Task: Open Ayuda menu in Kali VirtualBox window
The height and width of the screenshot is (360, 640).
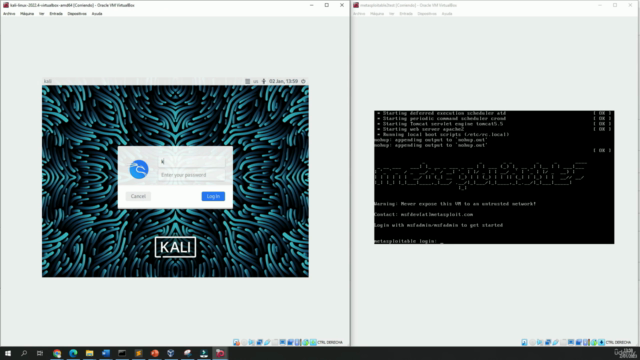Action: [97, 13]
